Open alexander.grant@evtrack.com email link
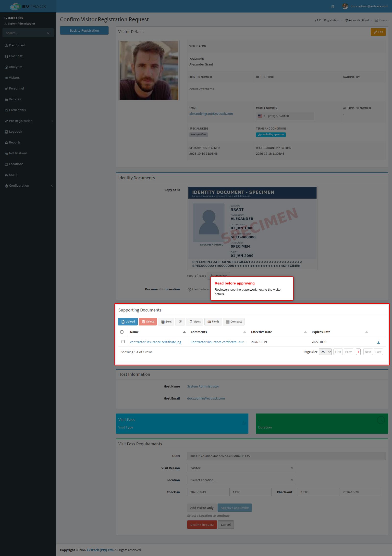The image size is (392, 556). (x=211, y=114)
